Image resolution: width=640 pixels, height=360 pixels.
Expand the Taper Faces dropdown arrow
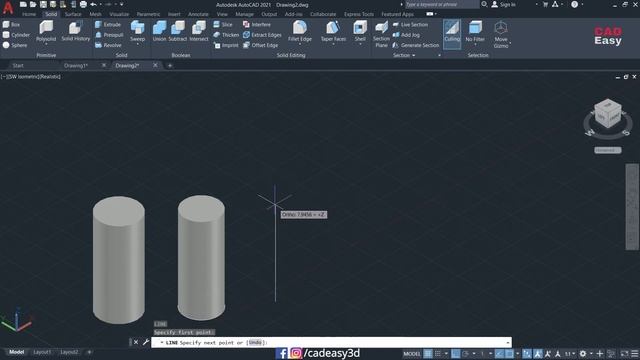tap(333, 44)
